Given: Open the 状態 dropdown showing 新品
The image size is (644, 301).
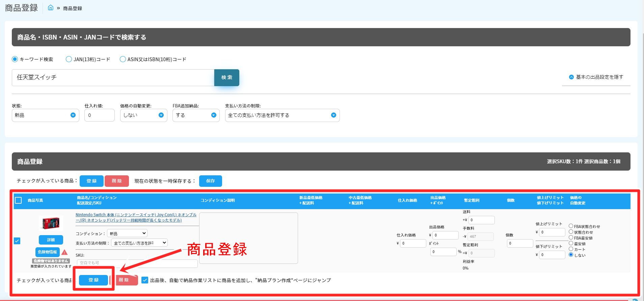Looking at the screenshot, I should tap(45, 115).
